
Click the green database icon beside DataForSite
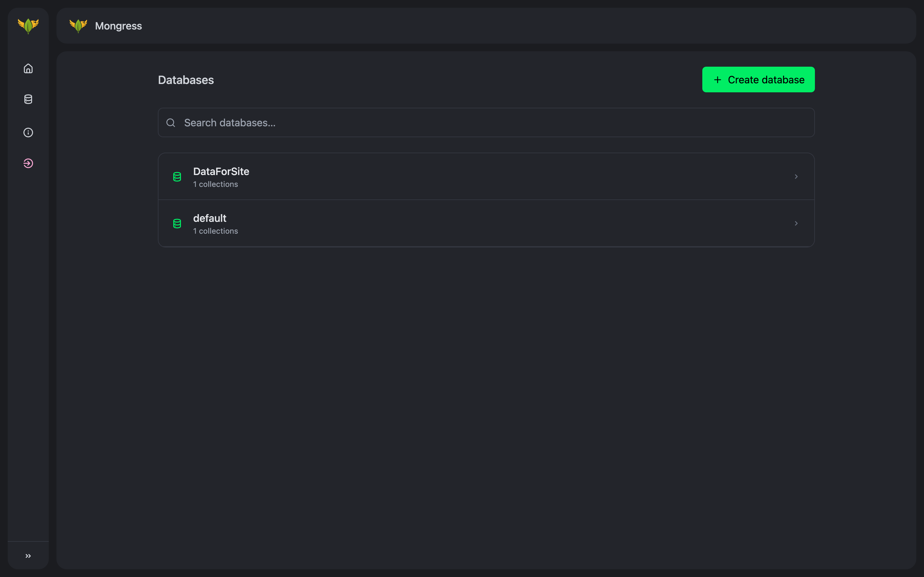[x=177, y=177]
